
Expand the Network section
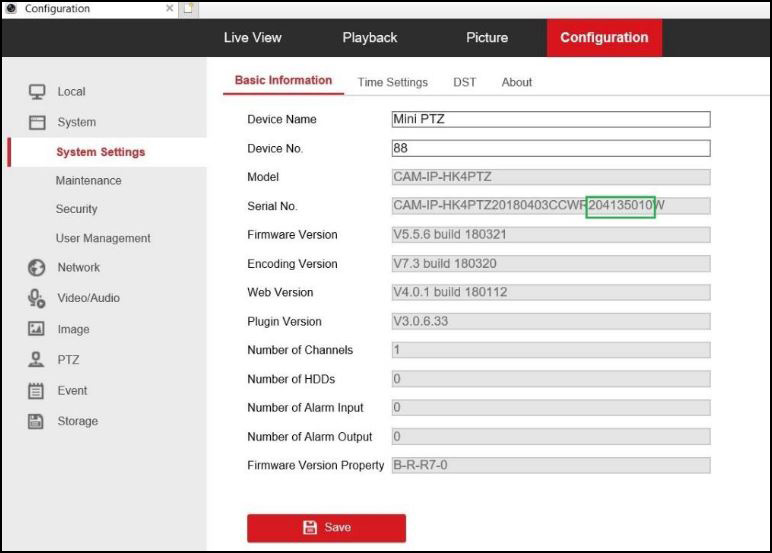(x=79, y=267)
